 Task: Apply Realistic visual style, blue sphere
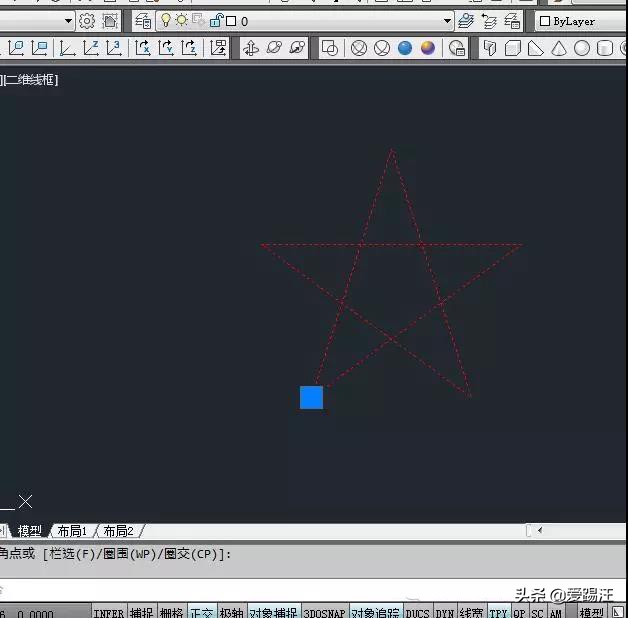pyautogui.click(x=405, y=48)
